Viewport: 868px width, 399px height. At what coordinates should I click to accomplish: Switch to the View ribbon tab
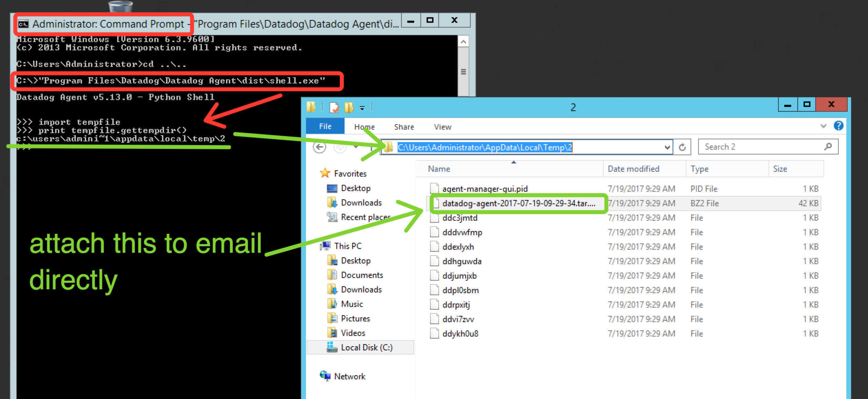click(442, 127)
